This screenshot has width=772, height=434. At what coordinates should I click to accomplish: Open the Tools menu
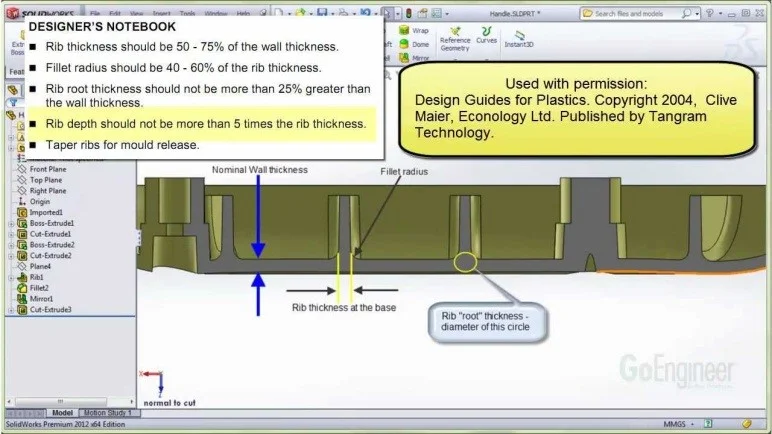click(187, 14)
